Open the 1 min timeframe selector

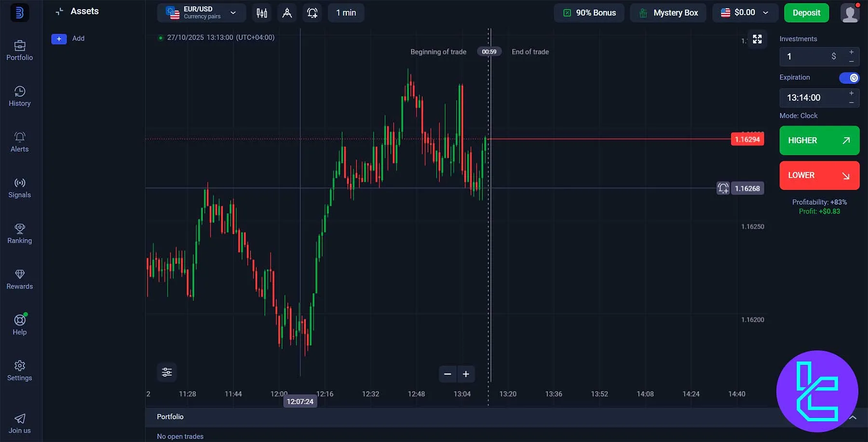(x=345, y=13)
